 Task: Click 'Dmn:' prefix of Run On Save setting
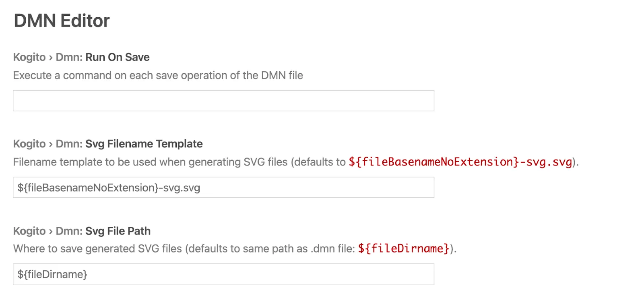(x=69, y=57)
